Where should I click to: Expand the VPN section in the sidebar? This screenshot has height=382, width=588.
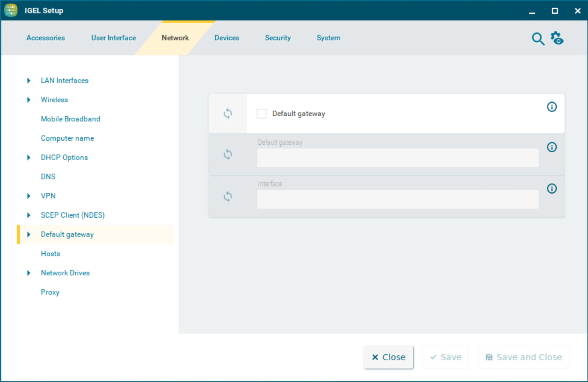point(28,196)
